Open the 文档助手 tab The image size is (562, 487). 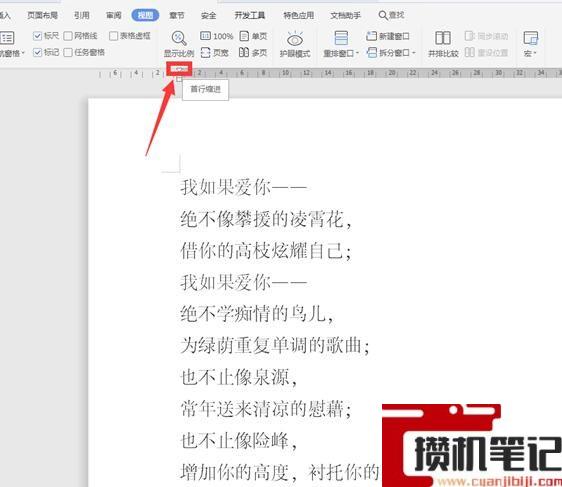pyautogui.click(x=345, y=15)
